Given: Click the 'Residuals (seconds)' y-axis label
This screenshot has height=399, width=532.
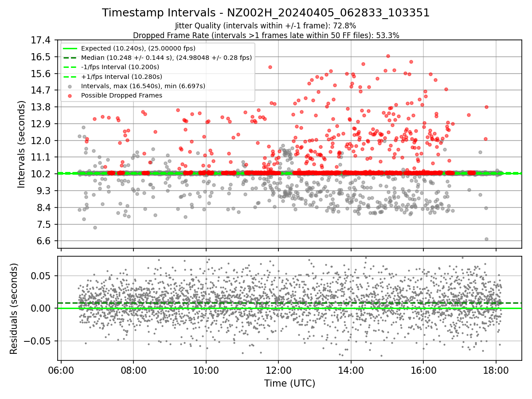Looking at the screenshot, I should (x=14, y=309).
